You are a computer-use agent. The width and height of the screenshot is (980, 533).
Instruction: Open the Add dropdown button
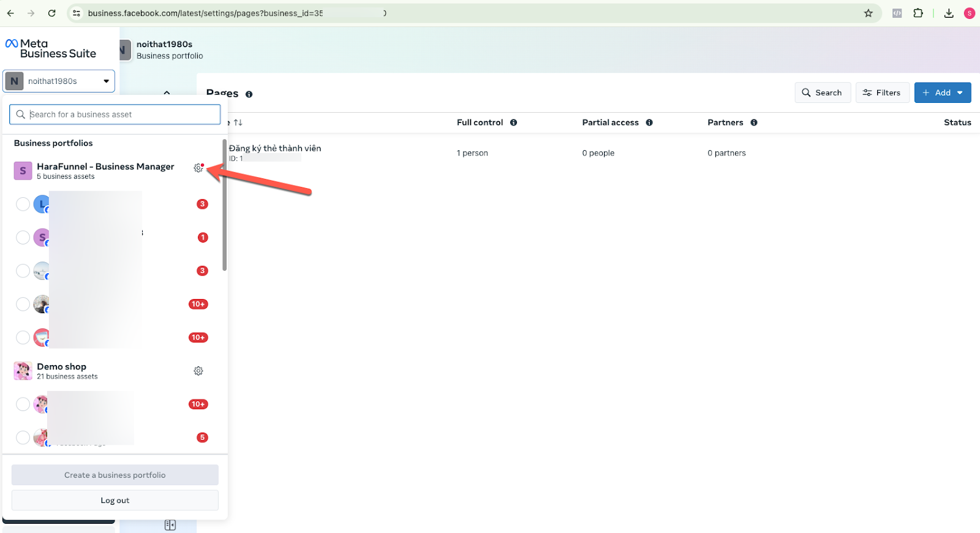(943, 93)
